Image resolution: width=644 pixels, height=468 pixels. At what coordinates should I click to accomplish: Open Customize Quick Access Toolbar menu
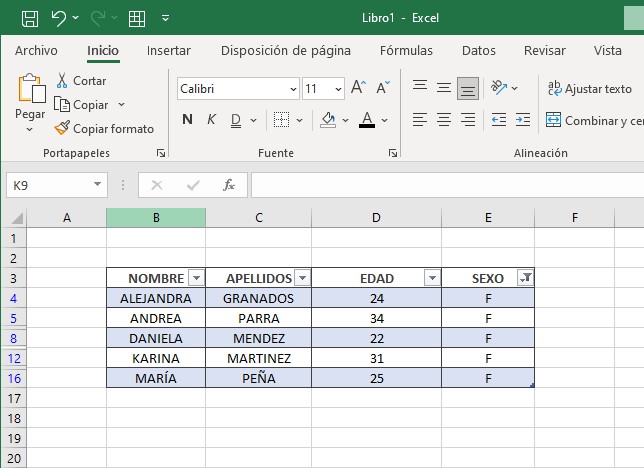click(x=166, y=18)
